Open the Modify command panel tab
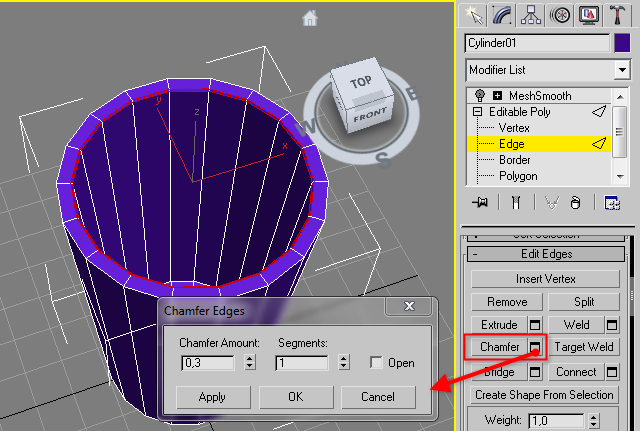The height and width of the screenshot is (431, 640). [502, 16]
